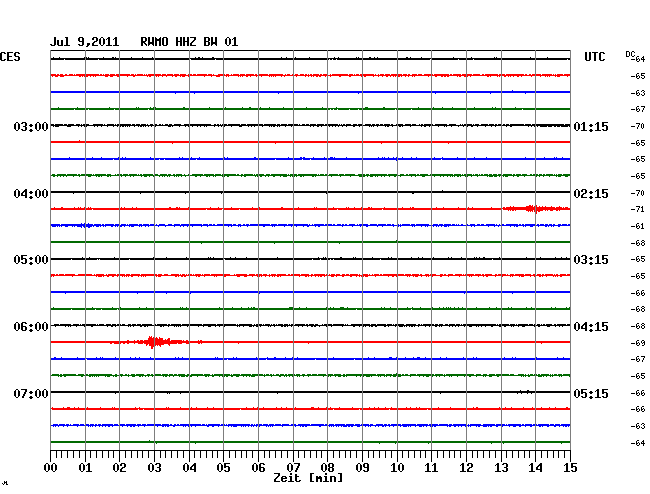Click the "-69" DC offset value
Viewport: 650px width, 494px height.
click(638, 343)
